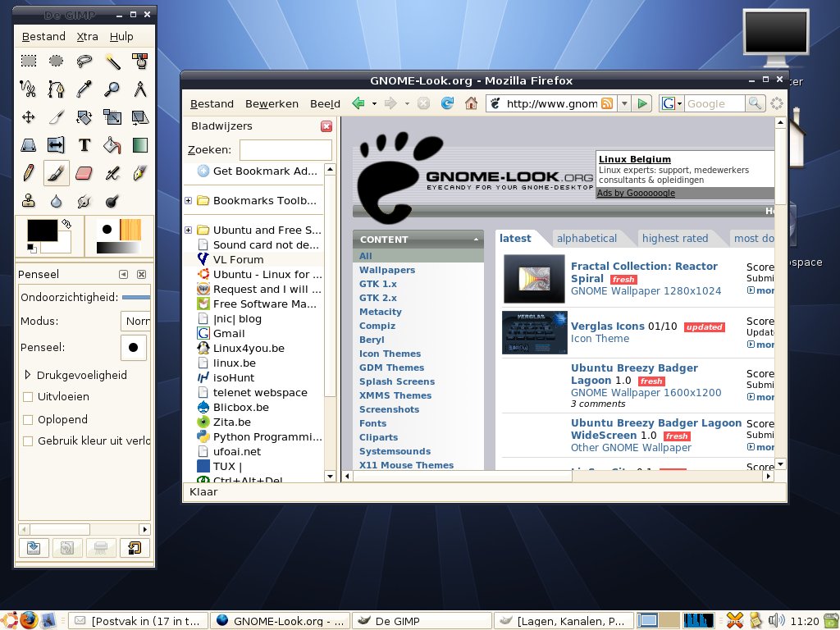Toggle Gebruik kleur uit verloop checkbox
Screen dimensions: 840x630
(28, 441)
